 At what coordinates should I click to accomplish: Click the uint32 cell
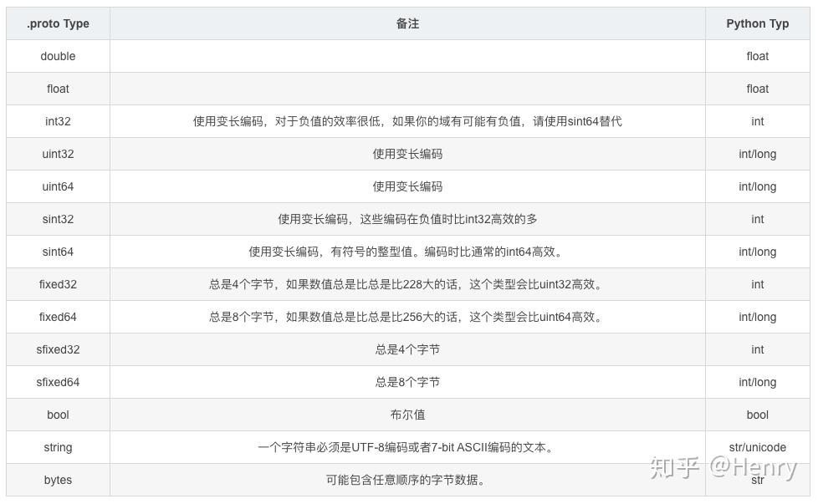click(57, 154)
